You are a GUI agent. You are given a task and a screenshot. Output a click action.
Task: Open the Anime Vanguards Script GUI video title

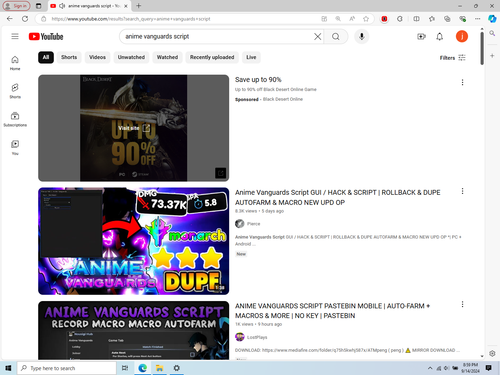(x=338, y=197)
